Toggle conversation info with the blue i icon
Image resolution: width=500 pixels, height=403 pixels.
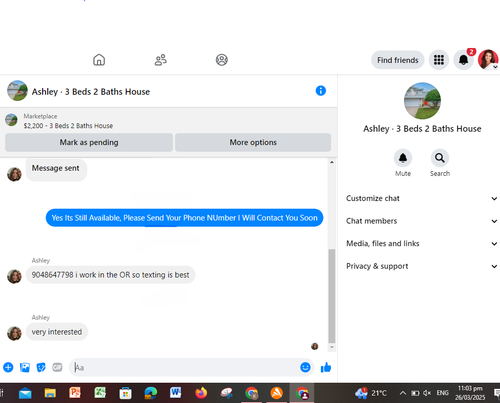click(321, 91)
